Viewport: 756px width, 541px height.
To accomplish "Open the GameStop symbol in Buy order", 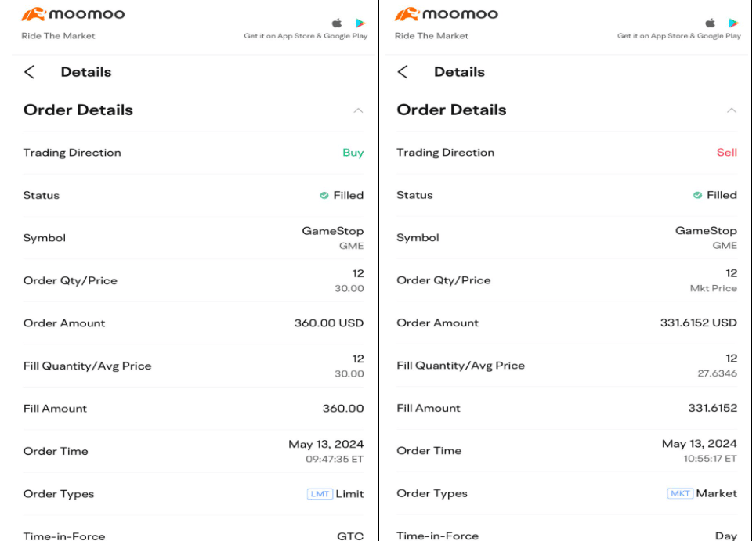I will tap(332, 231).
